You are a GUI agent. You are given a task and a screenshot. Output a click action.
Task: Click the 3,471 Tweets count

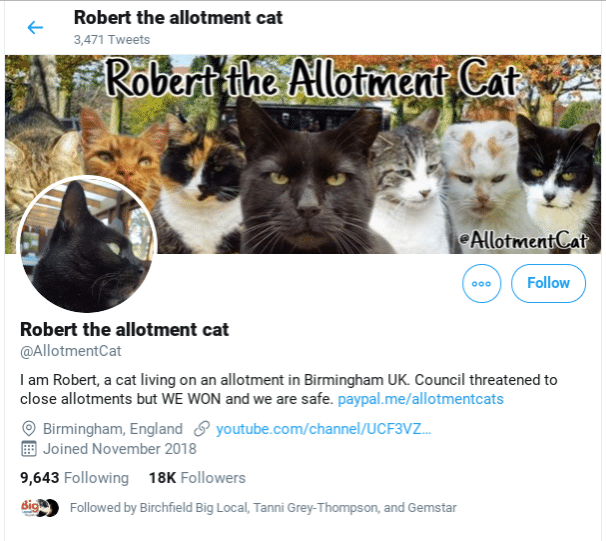click(112, 40)
